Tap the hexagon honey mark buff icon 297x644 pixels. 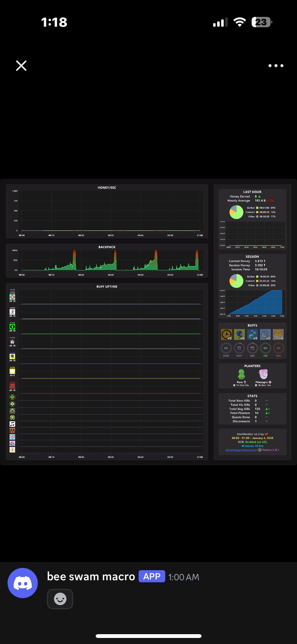point(12,397)
